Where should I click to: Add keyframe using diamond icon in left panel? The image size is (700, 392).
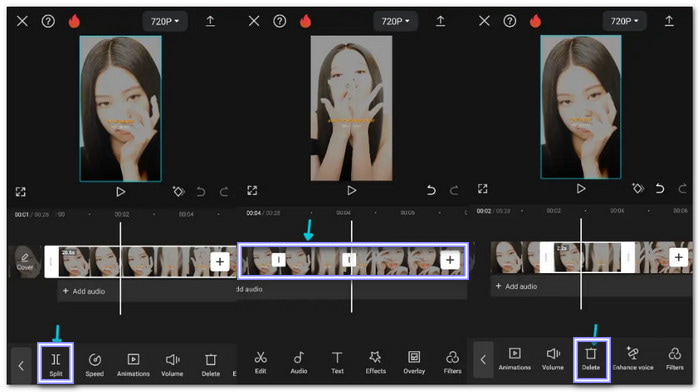pyautogui.click(x=179, y=192)
